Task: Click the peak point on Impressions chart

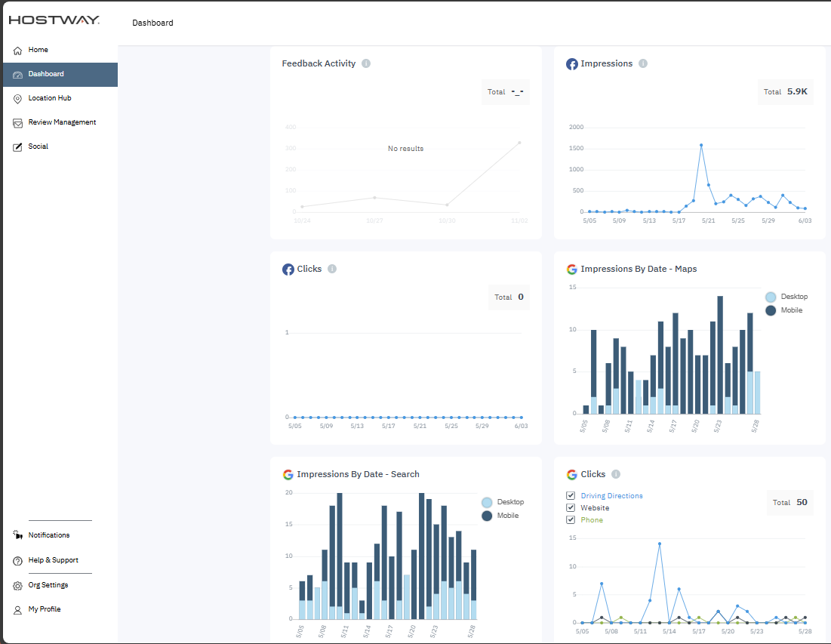Action: [x=701, y=145]
